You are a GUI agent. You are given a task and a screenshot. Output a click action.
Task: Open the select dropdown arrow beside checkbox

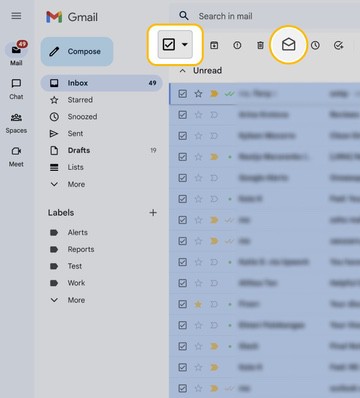[x=185, y=44]
